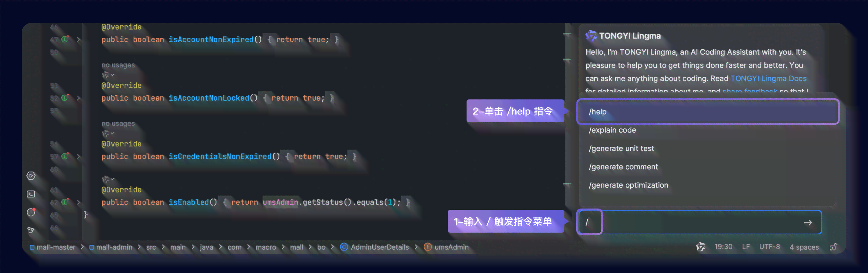868x273 pixels.
Task: Open the Problems tool window icon
Action: 31,212
